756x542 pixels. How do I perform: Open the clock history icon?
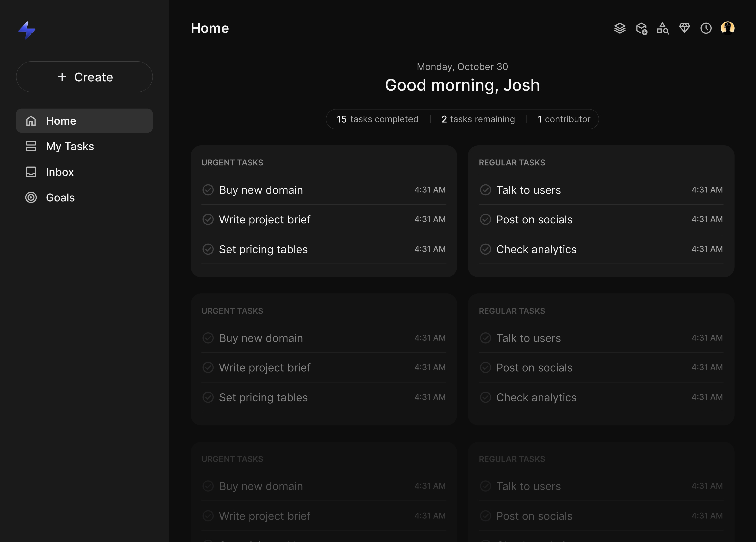pyautogui.click(x=706, y=28)
